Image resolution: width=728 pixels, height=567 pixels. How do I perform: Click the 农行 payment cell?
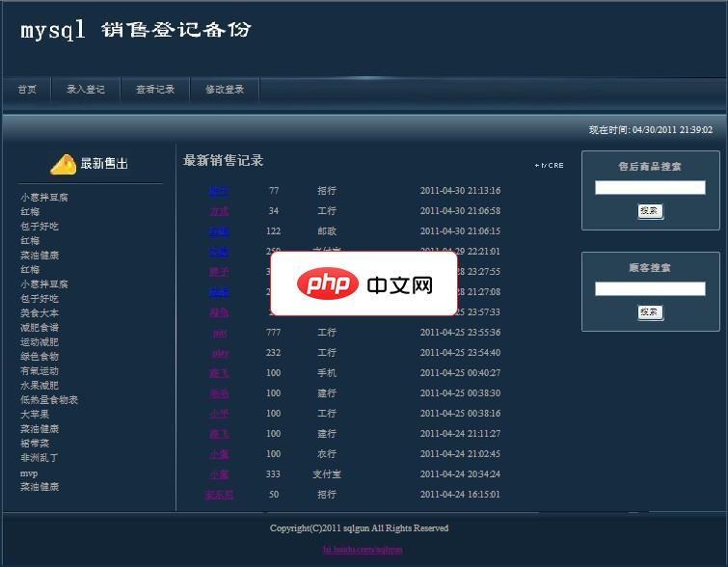point(327,453)
